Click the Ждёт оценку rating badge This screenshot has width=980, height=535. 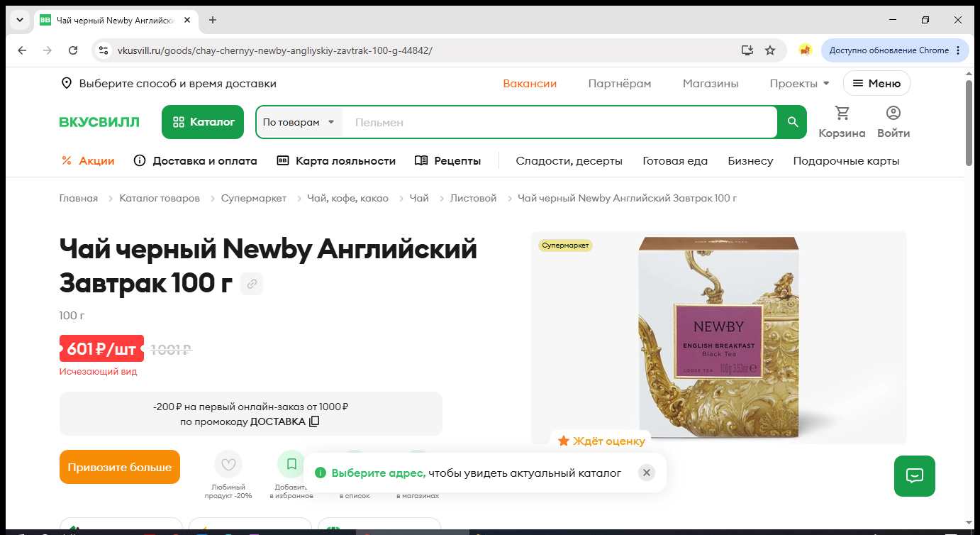(x=601, y=441)
